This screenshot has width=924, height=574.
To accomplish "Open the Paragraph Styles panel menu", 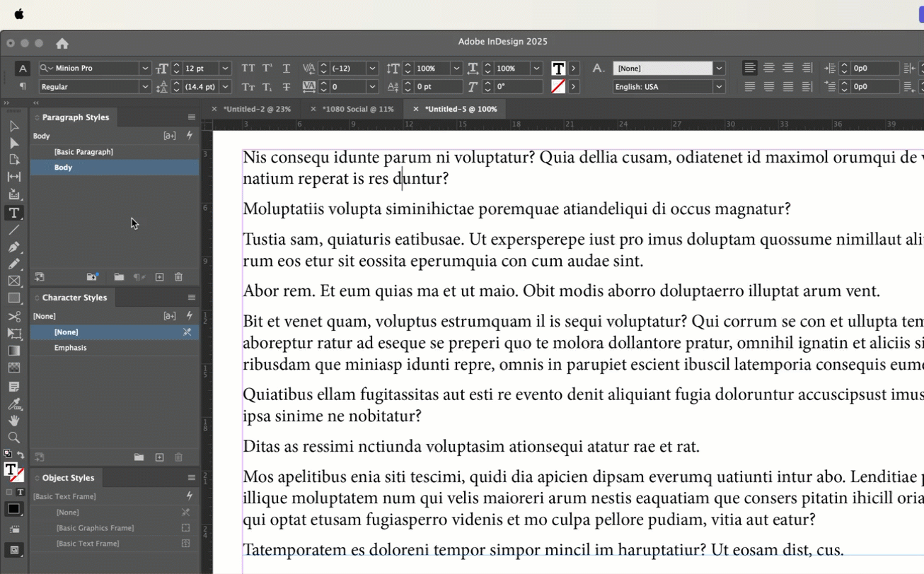I will (x=192, y=117).
